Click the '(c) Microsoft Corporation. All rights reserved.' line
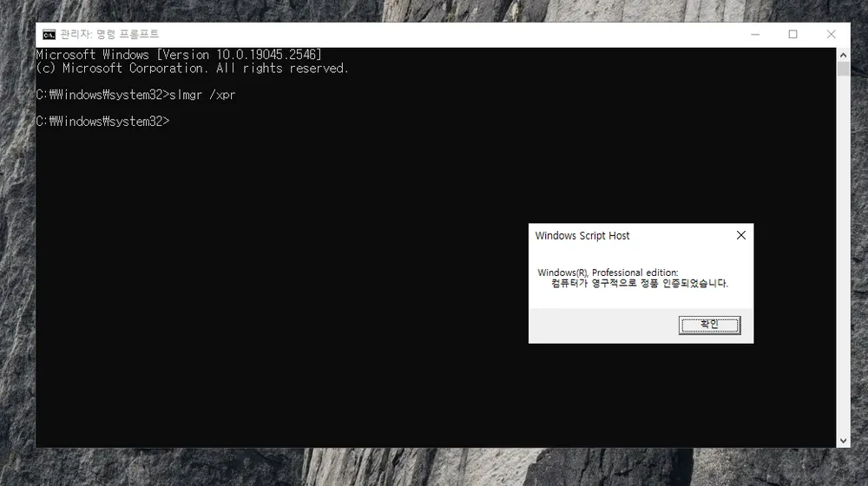868x486 pixels. point(192,68)
